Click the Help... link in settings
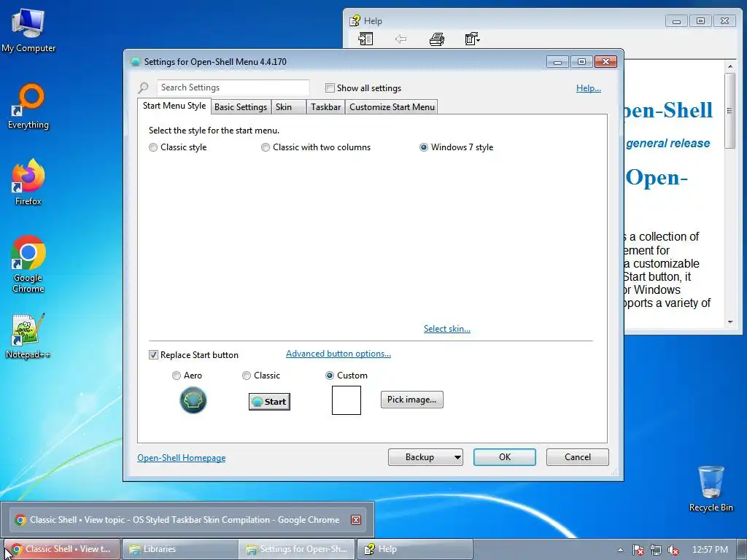This screenshot has height=560, width=747. tap(589, 88)
